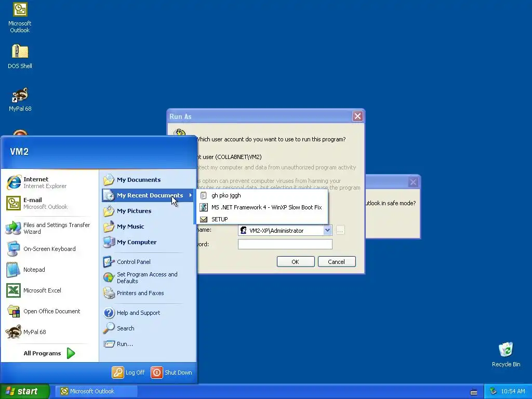532x399 pixels.
Task: Click Log Off button
Action: coord(129,373)
